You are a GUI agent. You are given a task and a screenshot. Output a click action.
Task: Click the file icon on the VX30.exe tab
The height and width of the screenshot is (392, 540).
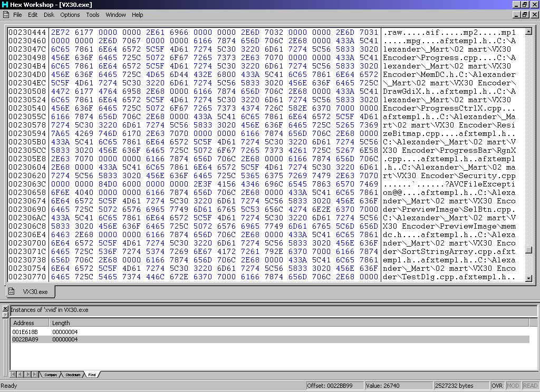tap(12, 291)
